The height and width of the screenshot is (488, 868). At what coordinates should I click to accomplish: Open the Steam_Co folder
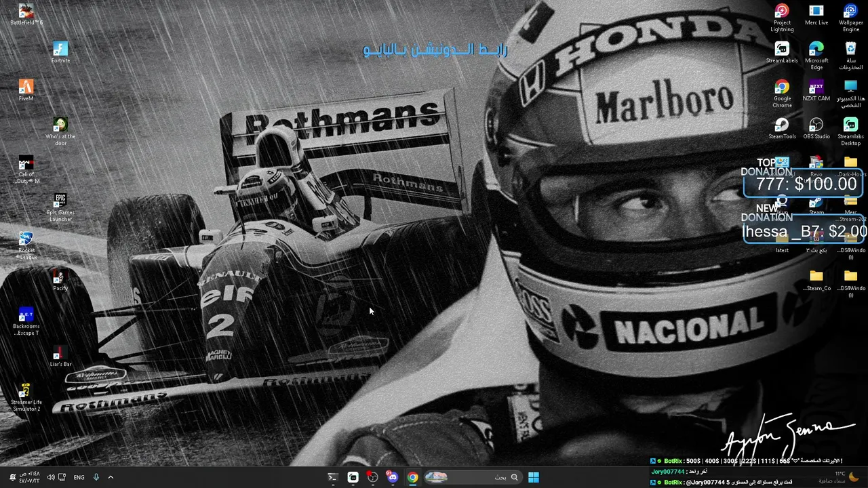point(816,280)
